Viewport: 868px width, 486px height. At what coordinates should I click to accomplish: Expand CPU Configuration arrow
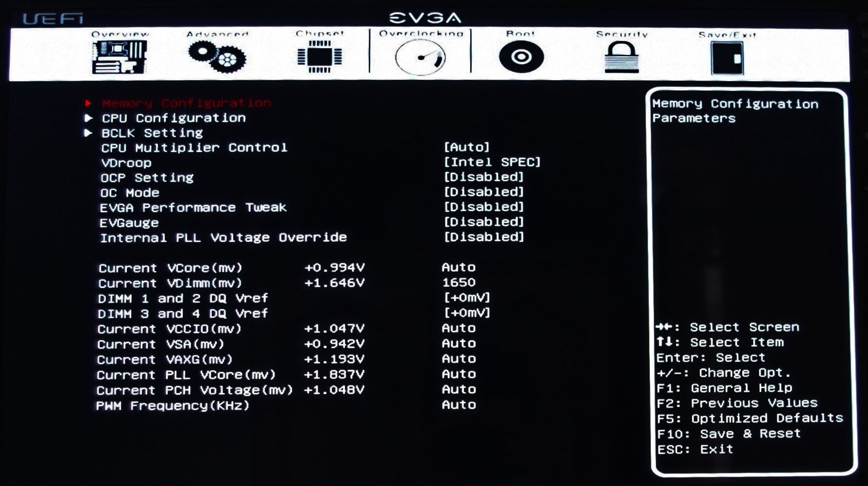click(x=88, y=118)
